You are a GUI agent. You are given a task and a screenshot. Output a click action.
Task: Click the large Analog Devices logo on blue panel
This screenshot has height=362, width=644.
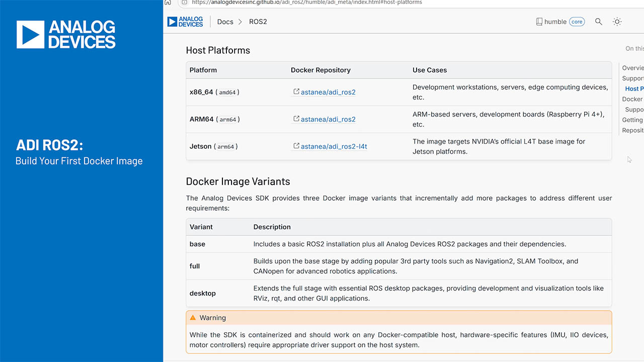tap(66, 34)
